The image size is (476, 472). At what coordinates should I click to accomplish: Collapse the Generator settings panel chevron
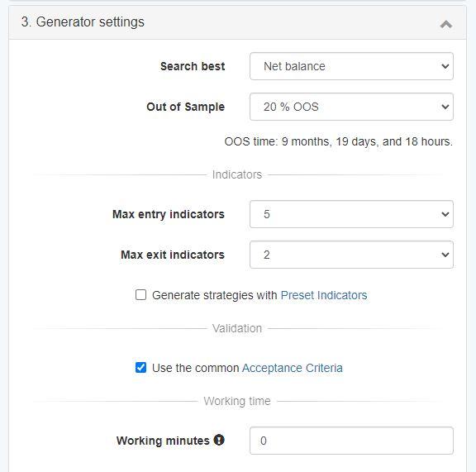(446, 24)
